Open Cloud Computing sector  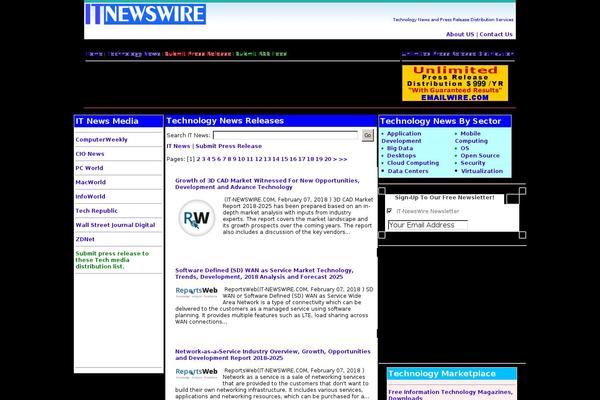pyautogui.click(x=413, y=163)
